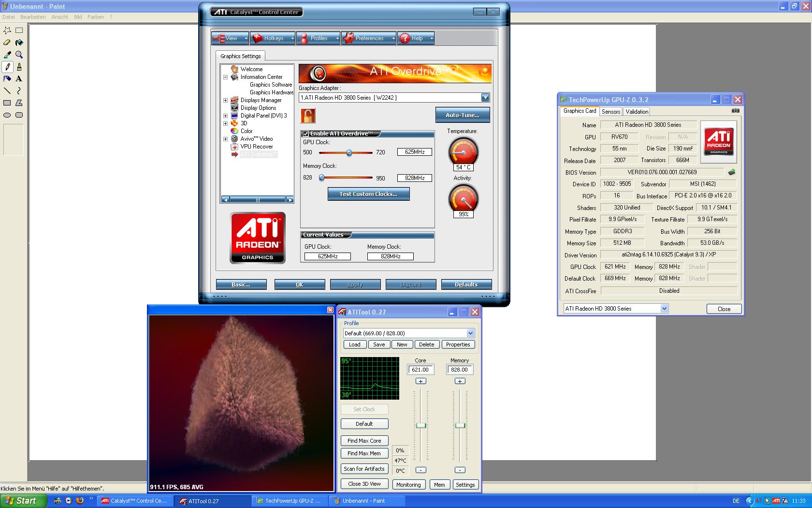Click the BIOS save chip icon in GPU-Z

point(732,172)
